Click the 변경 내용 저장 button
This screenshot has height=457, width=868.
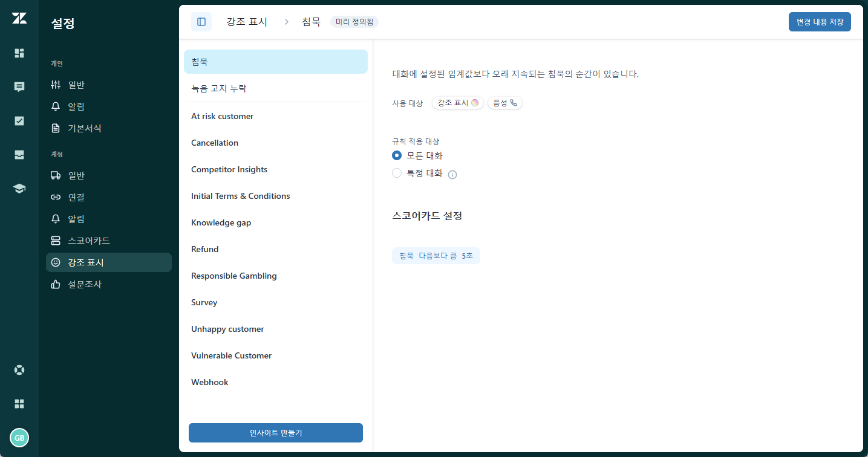[820, 22]
